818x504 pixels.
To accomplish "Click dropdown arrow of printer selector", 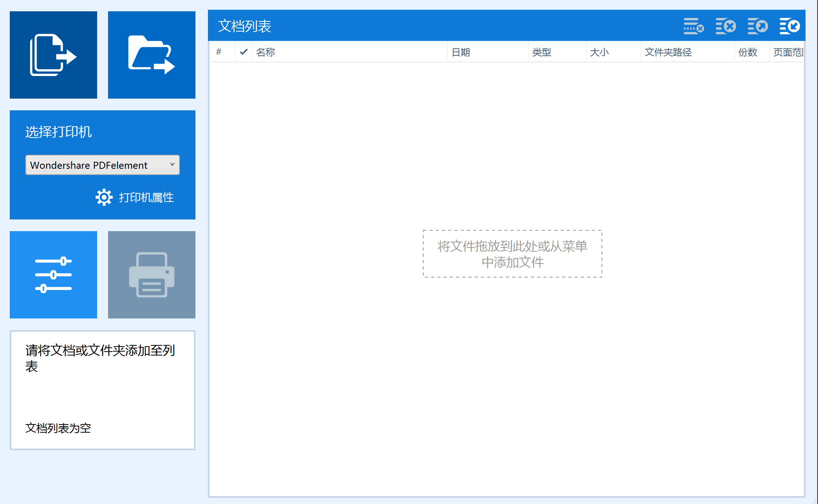I will [172, 164].
